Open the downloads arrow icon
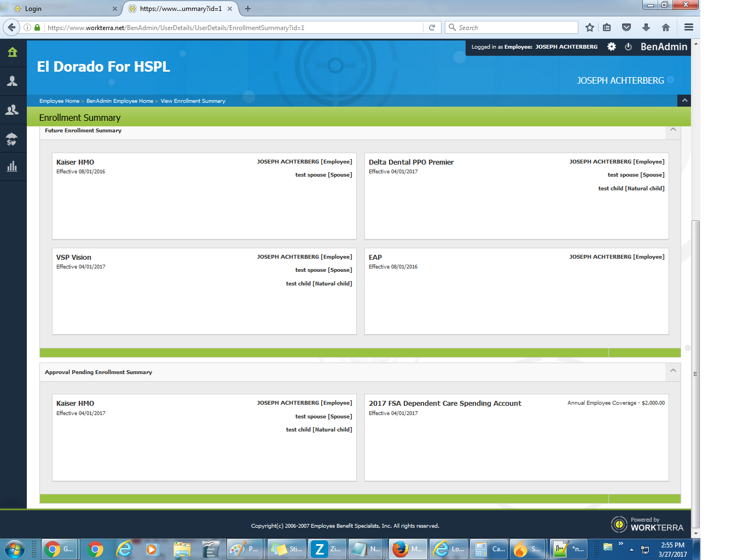This screenshot has width=743, height=560. (x=646, y=27)
